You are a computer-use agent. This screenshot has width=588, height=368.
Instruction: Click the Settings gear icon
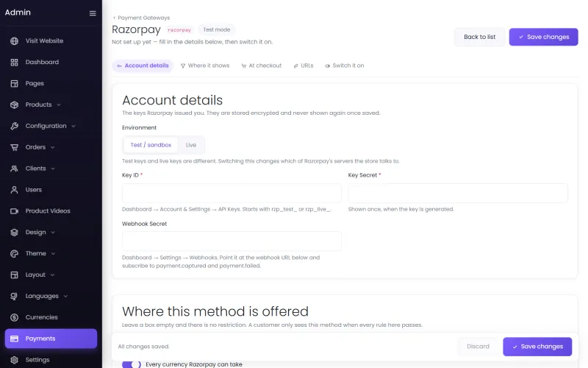(14, 360)
